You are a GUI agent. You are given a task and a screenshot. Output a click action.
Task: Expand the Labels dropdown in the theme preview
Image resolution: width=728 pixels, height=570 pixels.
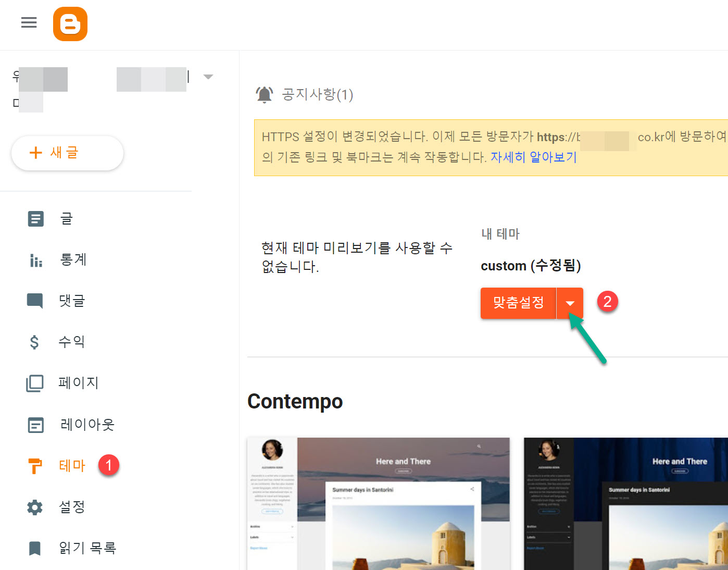[x=292, y=537]
